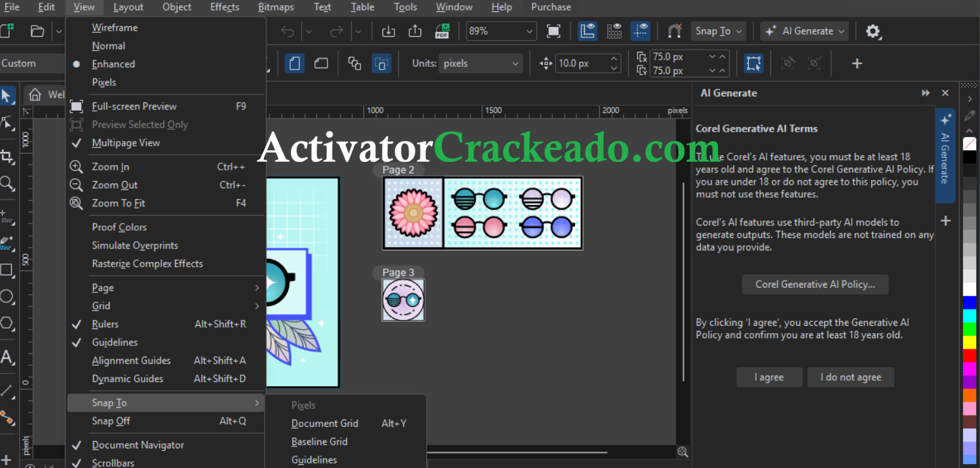
Task: Select the Shape tool
Action: tap(7, 123)
